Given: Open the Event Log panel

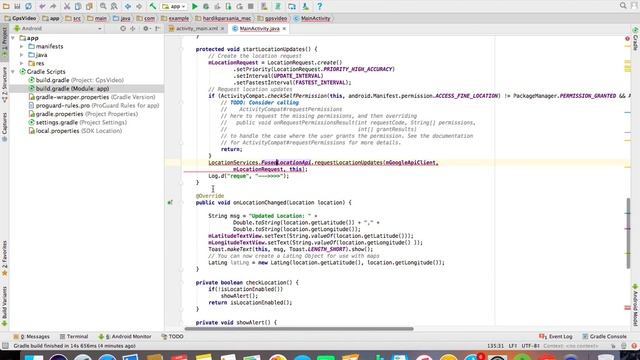Looking at the screenshot, I should 556,337.
